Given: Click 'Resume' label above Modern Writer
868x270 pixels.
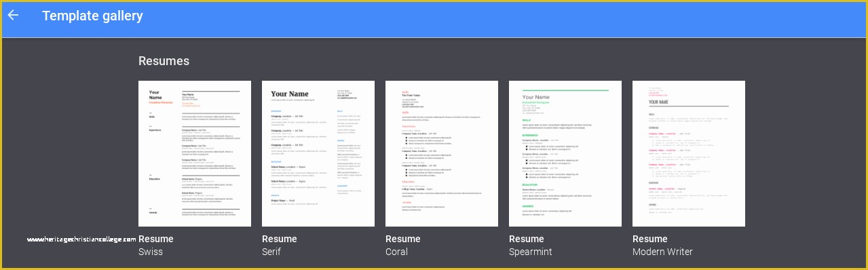Looking at the screenshot, I should pyautogui.click(x=650, y=239).
